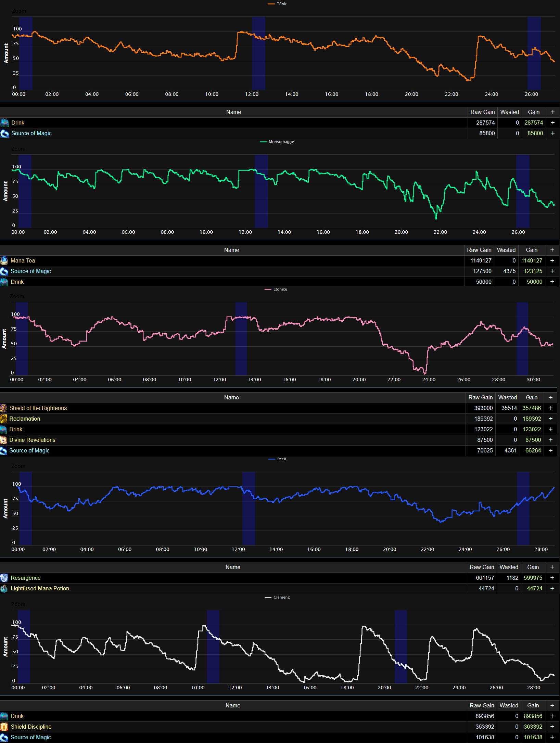Click the Shield Discipline spell icon
560x743 pixels.
pyautogui.click(x=4, y=727)
